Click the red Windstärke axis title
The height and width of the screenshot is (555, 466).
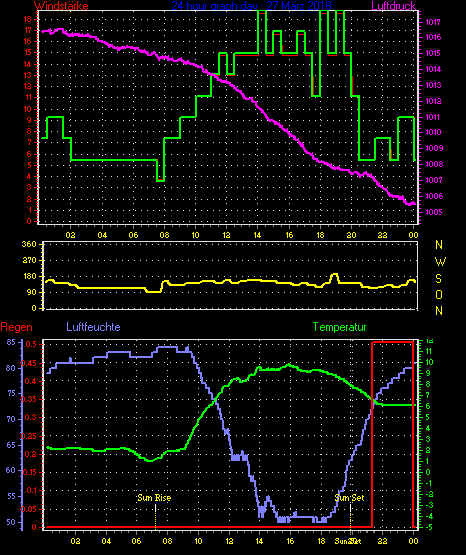tap(61, 6)
